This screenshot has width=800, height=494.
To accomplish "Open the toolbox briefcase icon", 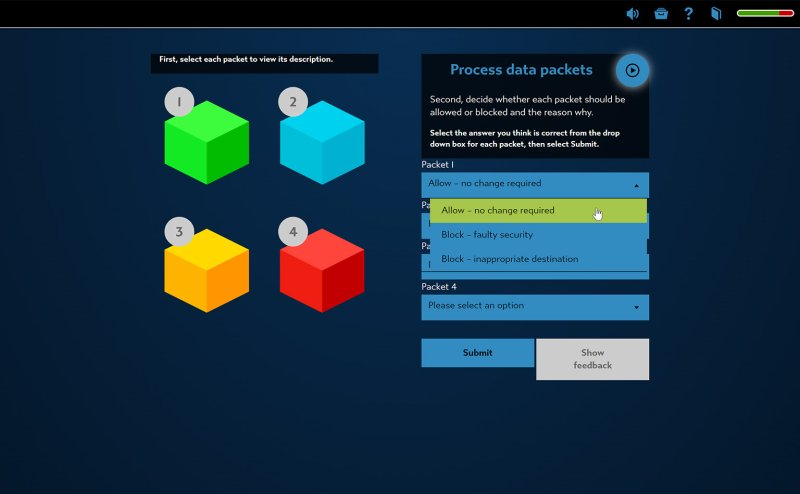I will 661,14.
